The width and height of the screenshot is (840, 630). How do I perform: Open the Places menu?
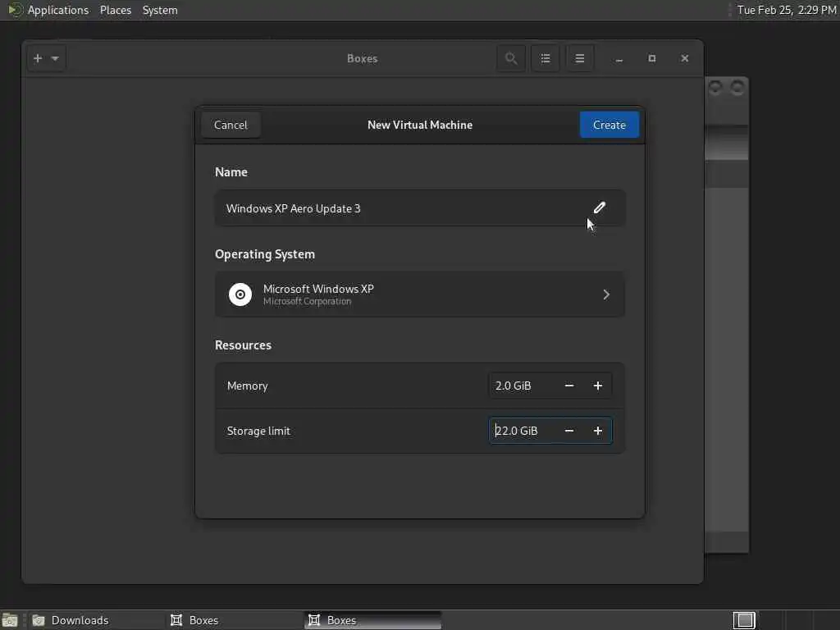tap(116, 10)
